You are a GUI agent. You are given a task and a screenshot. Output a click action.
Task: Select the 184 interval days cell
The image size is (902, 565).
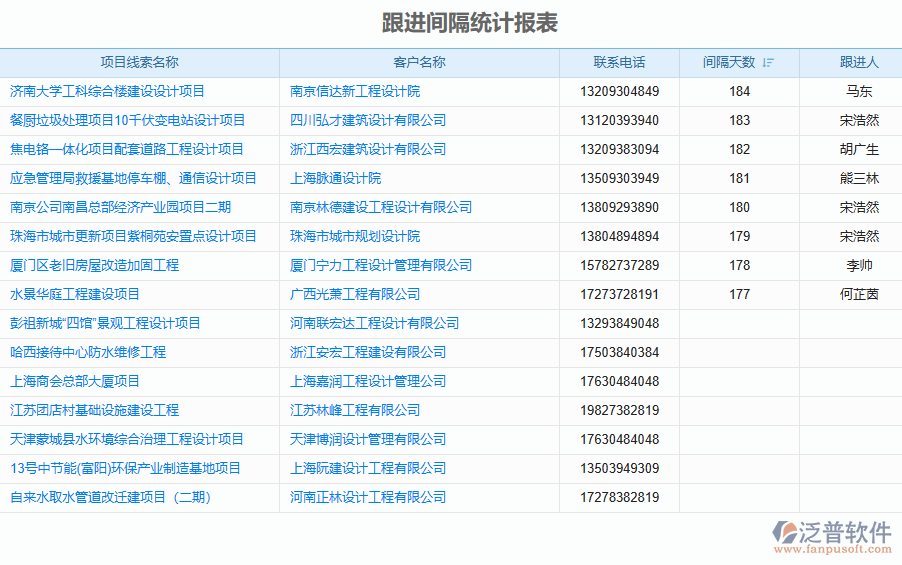739,91
